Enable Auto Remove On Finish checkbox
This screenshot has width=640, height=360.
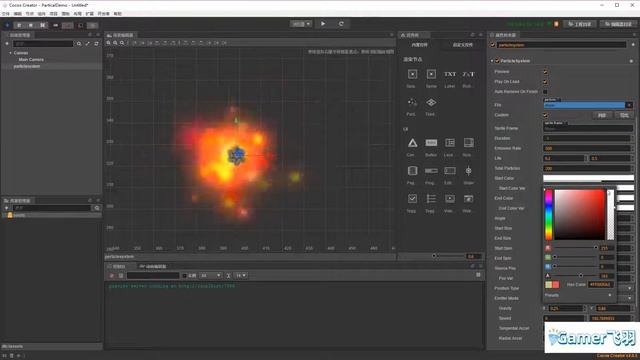pyautogui.click(x=545, y=92)
